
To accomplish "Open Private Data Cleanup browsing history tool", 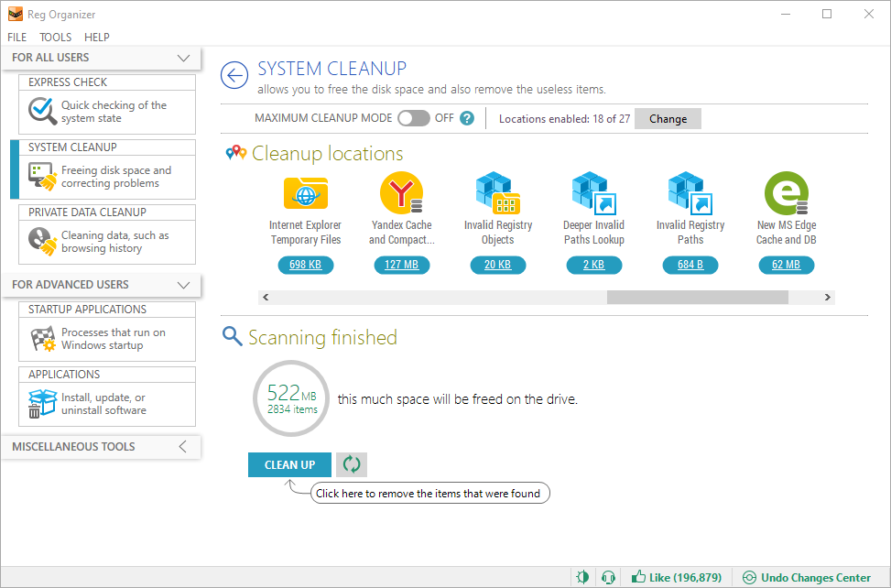I will (106, 240).
